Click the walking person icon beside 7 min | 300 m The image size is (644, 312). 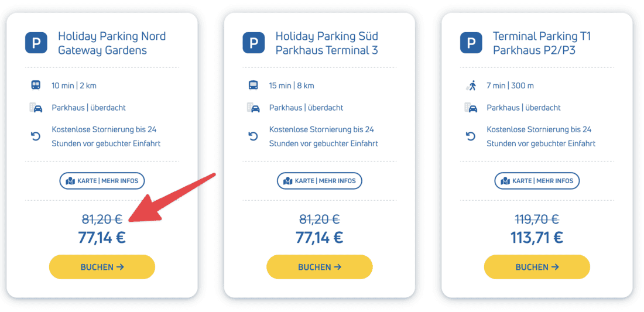[471, 85]
